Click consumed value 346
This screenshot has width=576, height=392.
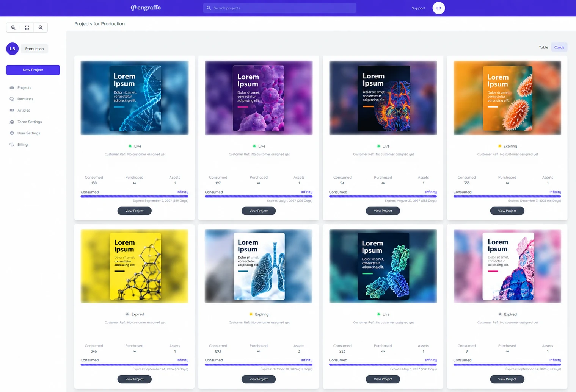94,351
